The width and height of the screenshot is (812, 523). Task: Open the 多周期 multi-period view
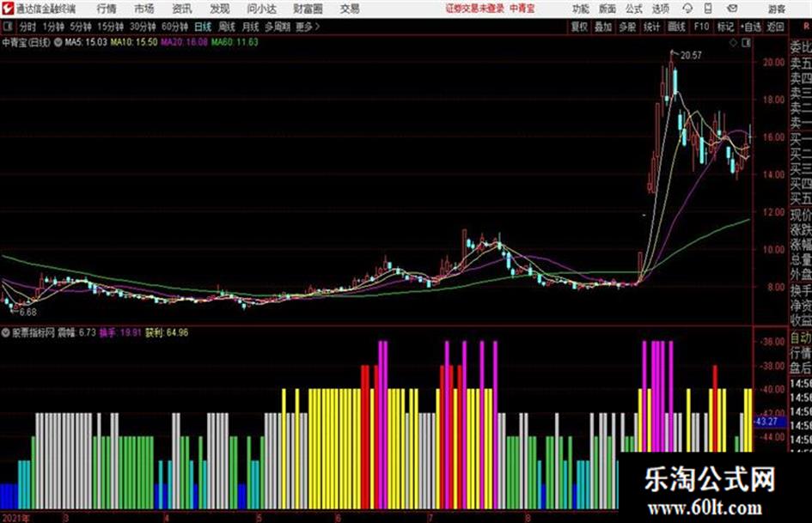(x=278, y=27)
